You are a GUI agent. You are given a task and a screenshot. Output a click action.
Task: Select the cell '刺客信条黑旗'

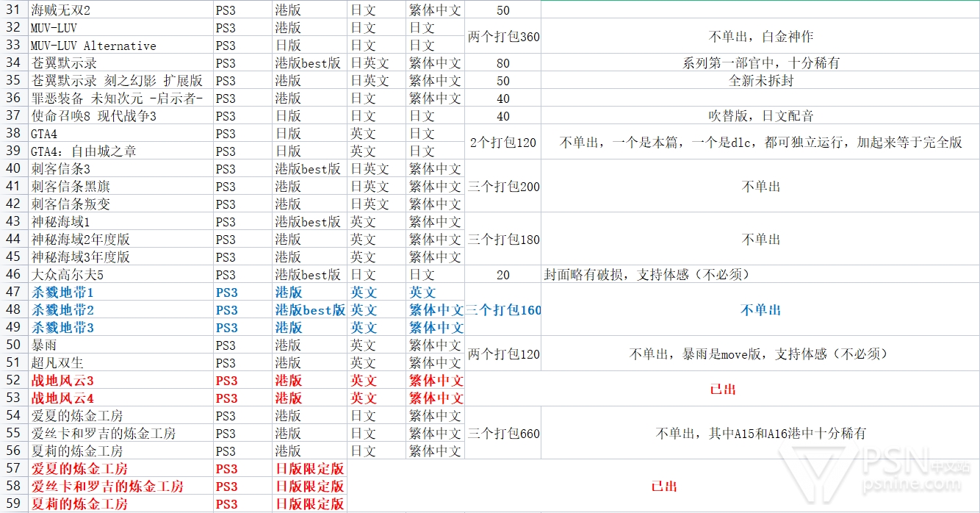click(120, 187)
